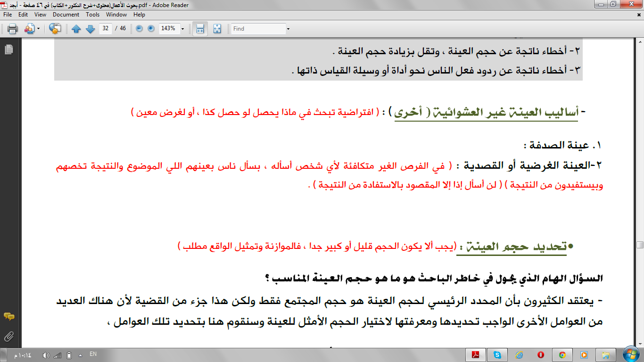This screenshot has width=644, height=362.
Task: Zoom in with the plus icon
Action: [x=151, y=28]
